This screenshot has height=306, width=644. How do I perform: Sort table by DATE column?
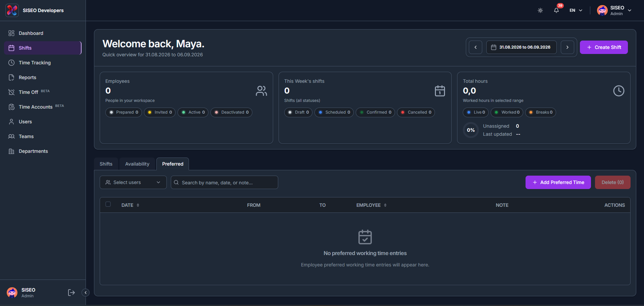[130, 205]
